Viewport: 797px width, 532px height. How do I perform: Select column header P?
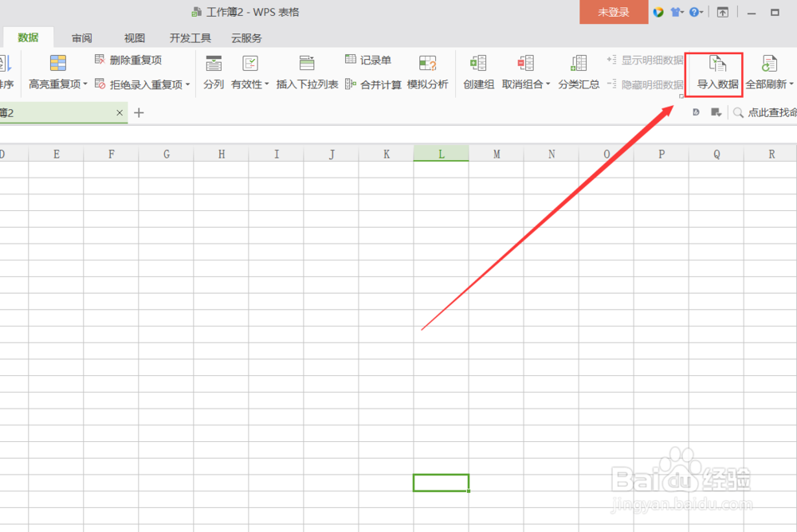[x=662, y=154]
